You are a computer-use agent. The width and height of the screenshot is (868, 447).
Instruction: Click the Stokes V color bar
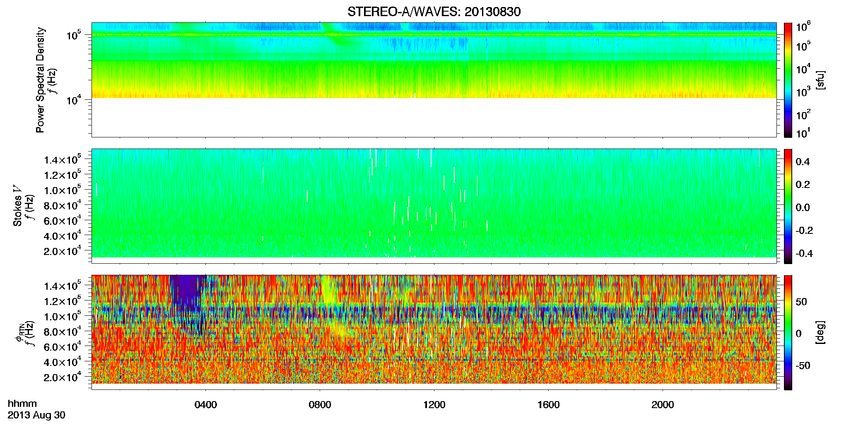[788, 206]
